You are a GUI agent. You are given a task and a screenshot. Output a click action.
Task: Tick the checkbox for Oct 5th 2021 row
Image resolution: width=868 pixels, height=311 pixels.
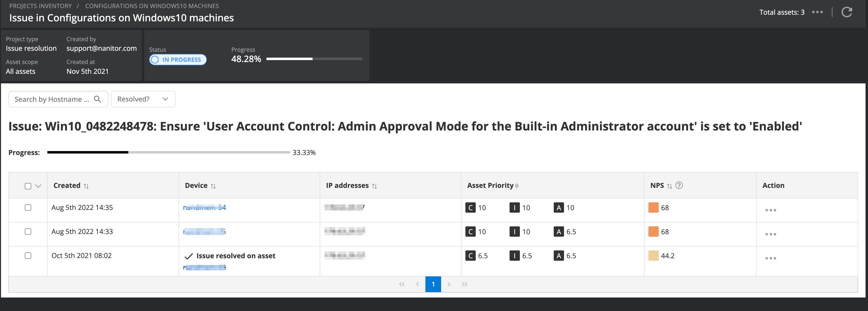coord(28,256)
